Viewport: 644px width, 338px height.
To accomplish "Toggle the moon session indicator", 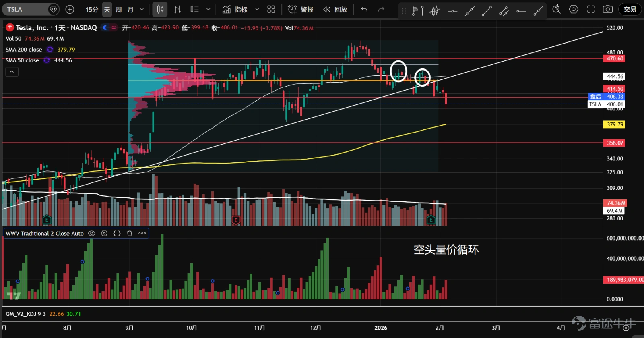I will 105,27.
